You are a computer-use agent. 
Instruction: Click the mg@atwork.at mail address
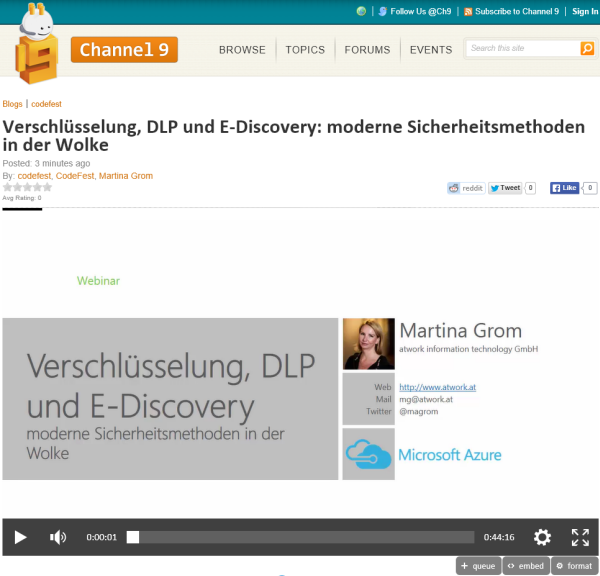(426, 399)
